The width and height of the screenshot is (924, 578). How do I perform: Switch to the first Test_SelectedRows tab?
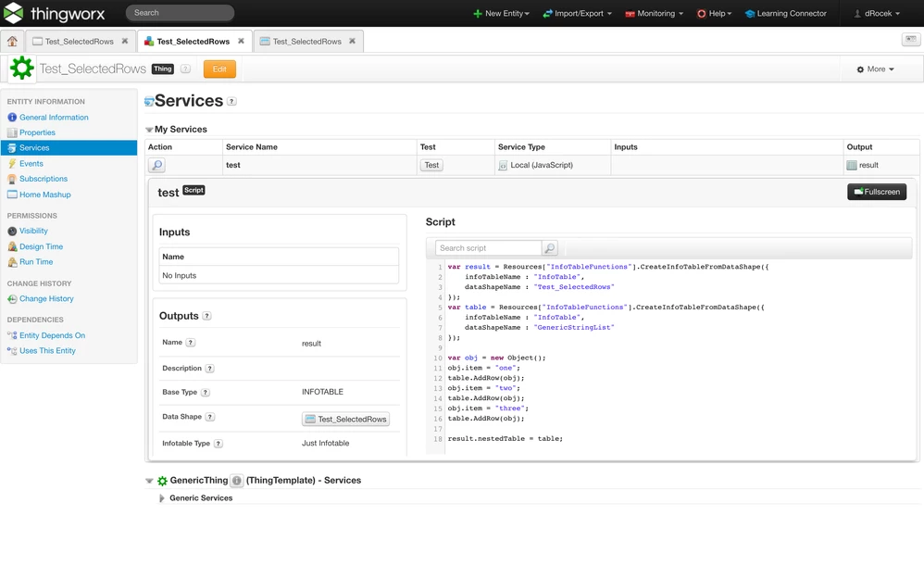[x=80, y=42]
